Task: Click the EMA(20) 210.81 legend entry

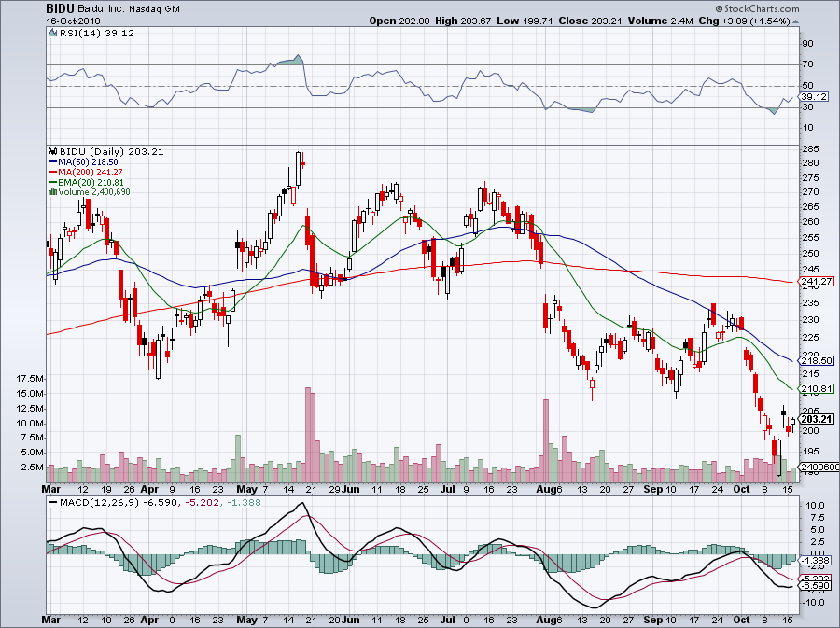Action: click(91, 182)
